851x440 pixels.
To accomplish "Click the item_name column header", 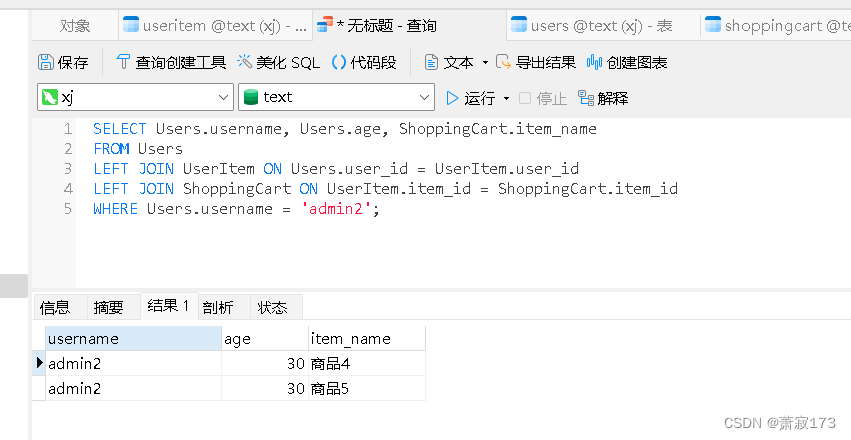I will 367,339.
